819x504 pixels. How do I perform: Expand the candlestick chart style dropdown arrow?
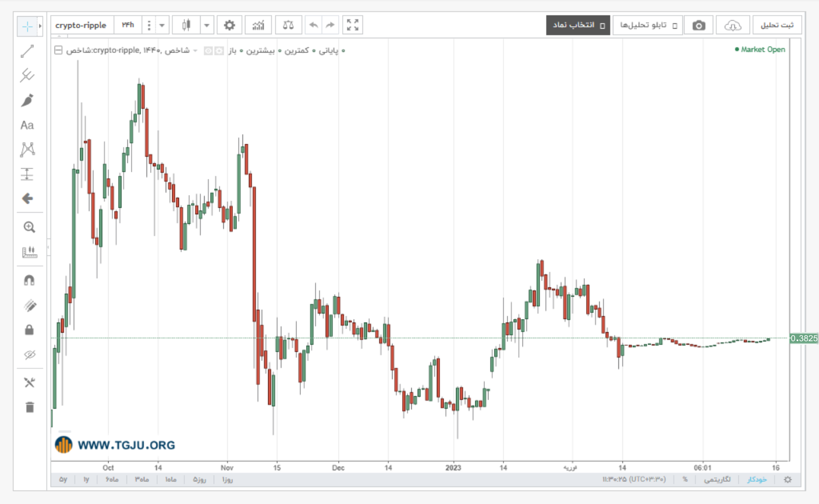click(207, 25)
